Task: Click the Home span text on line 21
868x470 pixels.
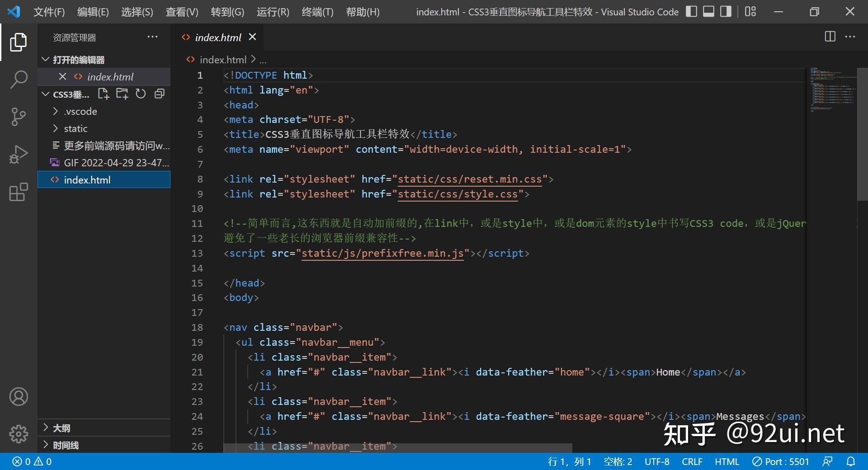Action: [668, 372]
